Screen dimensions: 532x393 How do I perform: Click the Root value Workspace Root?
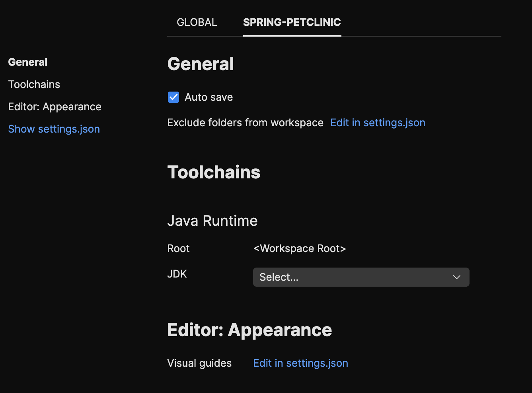tap(300, 248)
